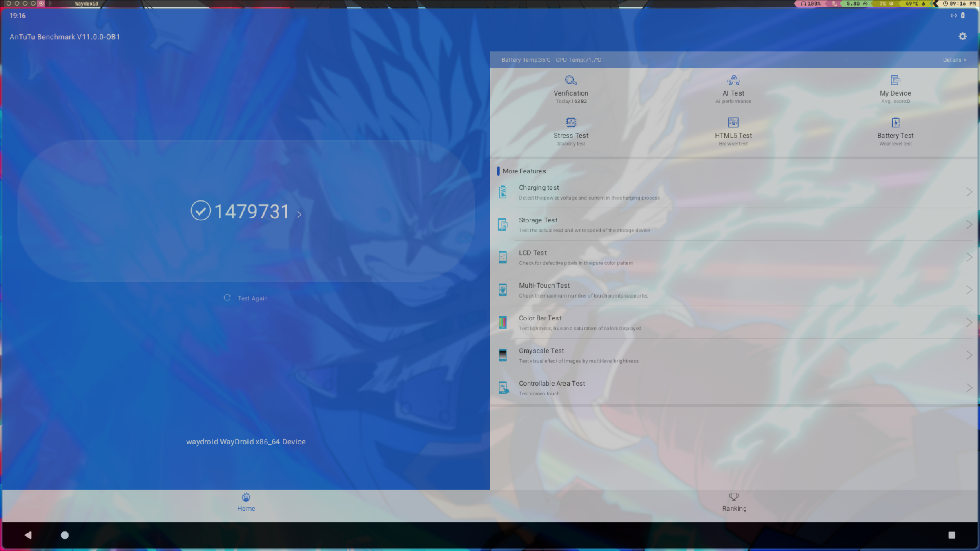Open temperature Details link
This screenshot has width=980, height=551.
(x=954, y=60)
